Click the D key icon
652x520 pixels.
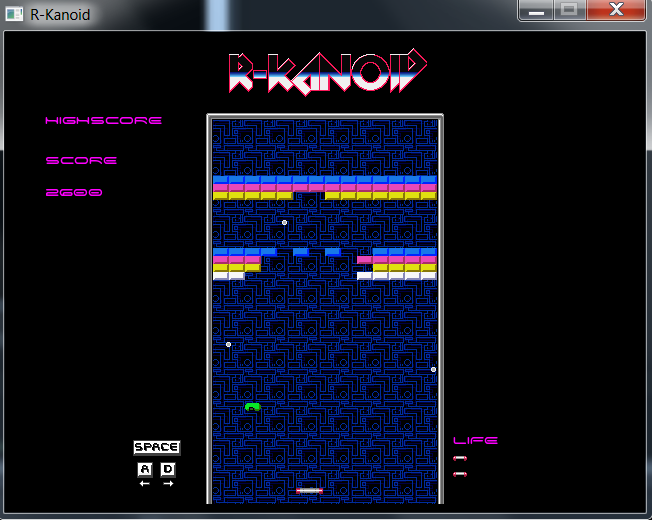point(168,469)
